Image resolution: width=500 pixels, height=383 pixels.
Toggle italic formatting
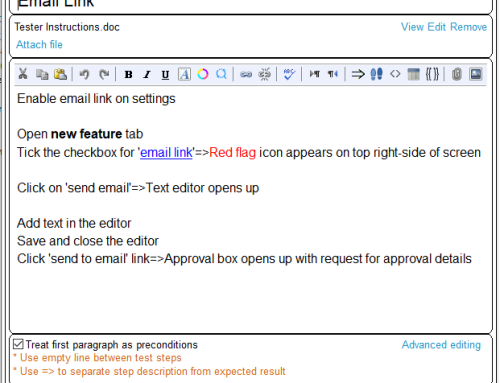click(147, 74)
